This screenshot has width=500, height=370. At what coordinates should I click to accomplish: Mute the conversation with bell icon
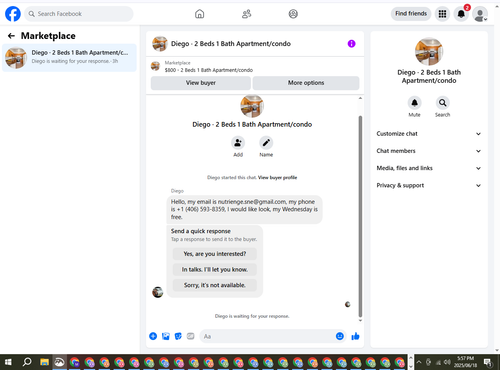(x=414, y=103)
